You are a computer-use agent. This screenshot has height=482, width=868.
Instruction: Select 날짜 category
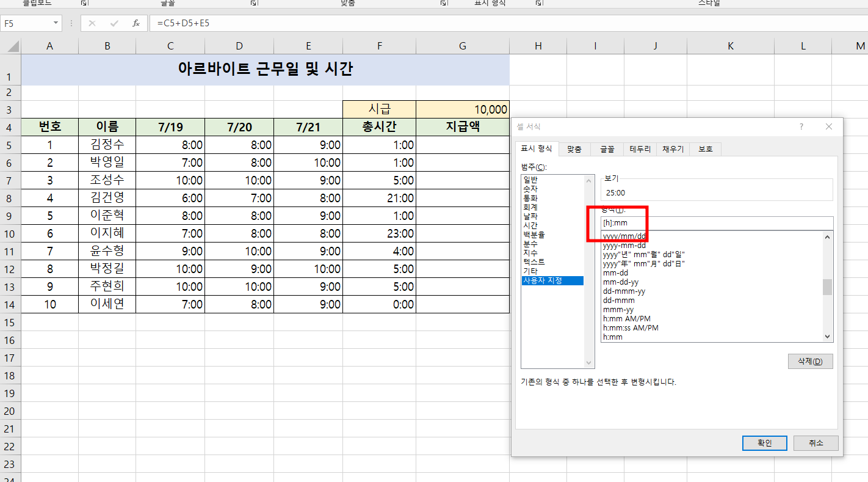click(552, 216)
